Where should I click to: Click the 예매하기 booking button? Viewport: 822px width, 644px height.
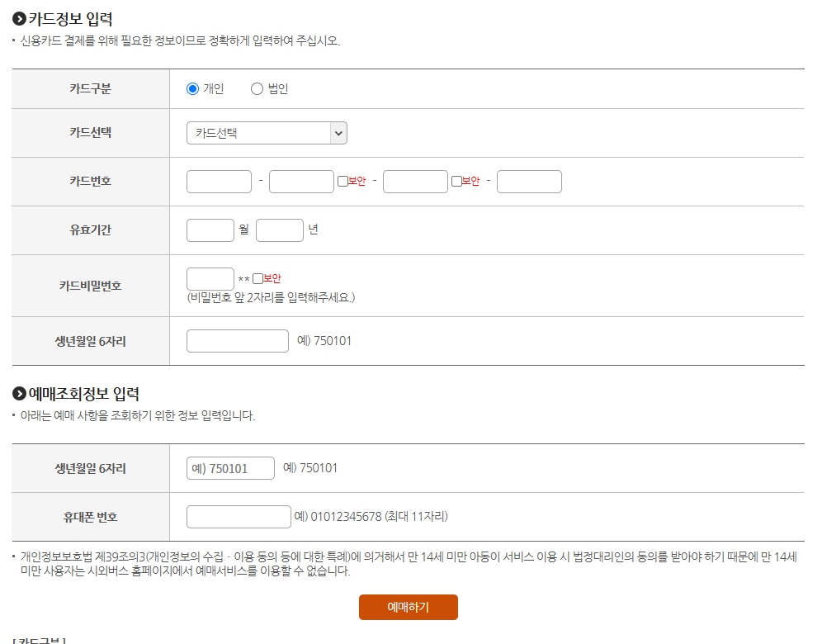[x=408, y=607]
